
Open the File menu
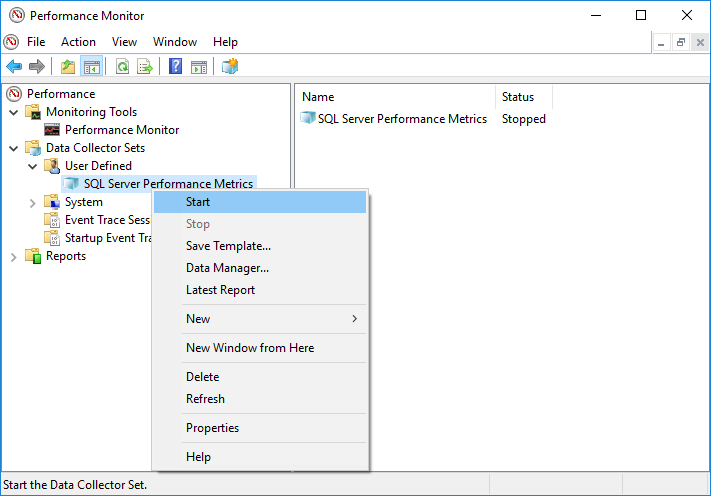[36, 42]
